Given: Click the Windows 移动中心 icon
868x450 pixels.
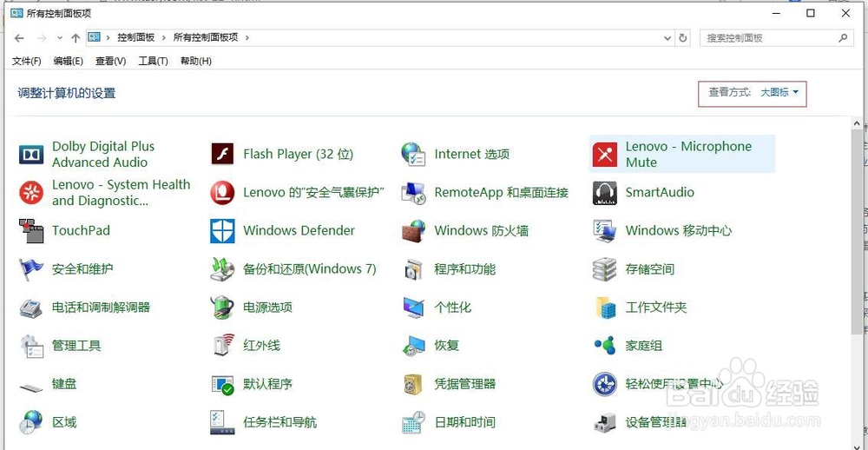Looking at the screenshot, I should 604,230.
